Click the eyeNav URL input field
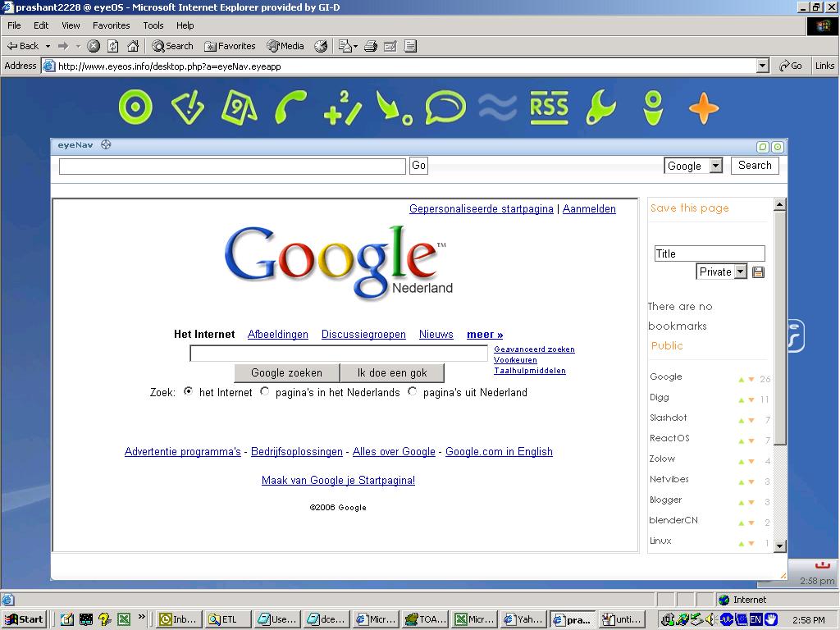This screenshot has width=840, height=630. pyautogui.click(x=232, y=166)
